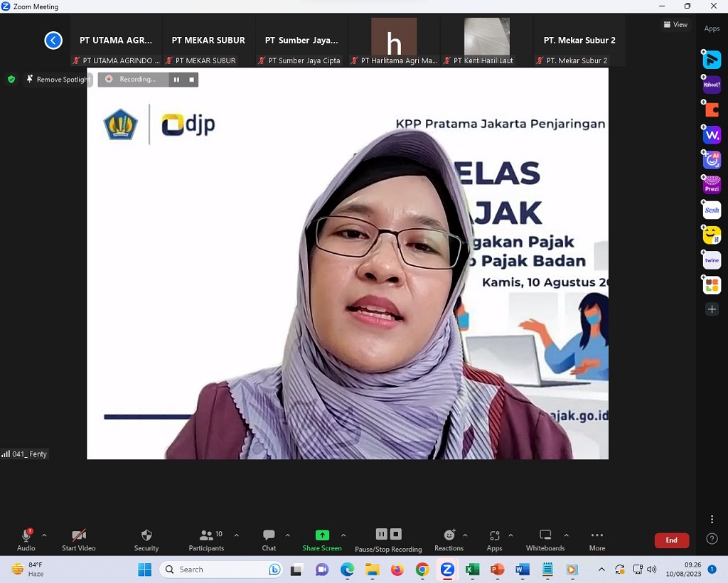Pause the recording in the recording indicator
Image resolution: width=728 pixels, height=583 pixels.
176,80
